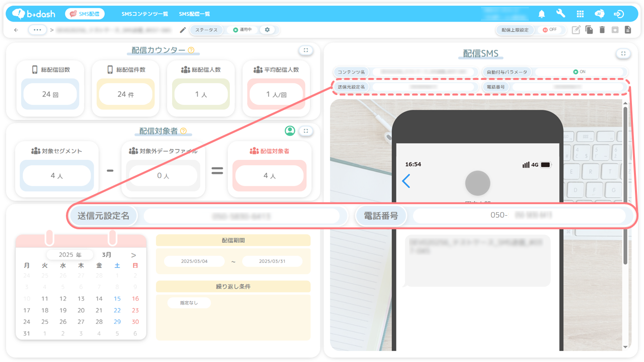Open the document memo icon
644x362 pixels.
(x=628, y=30)
